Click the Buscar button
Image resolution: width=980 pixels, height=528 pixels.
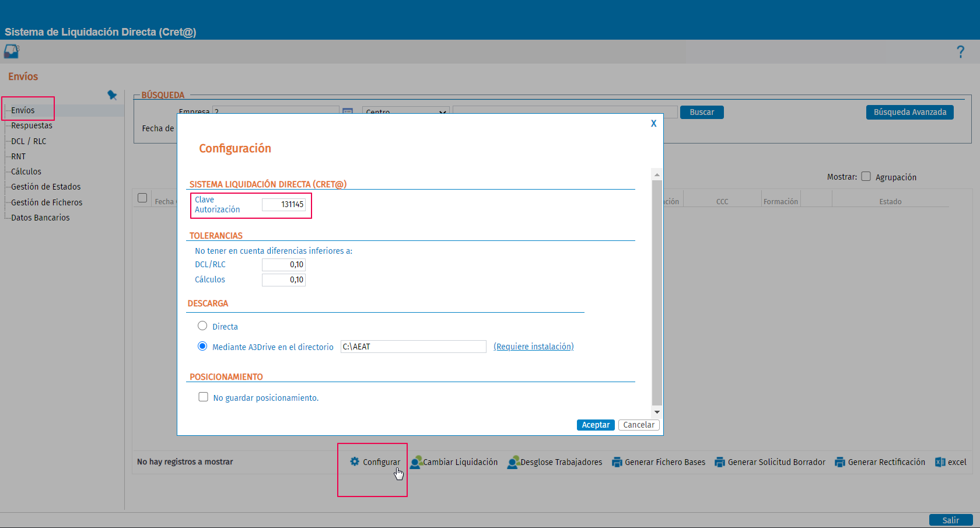(702, 112)
